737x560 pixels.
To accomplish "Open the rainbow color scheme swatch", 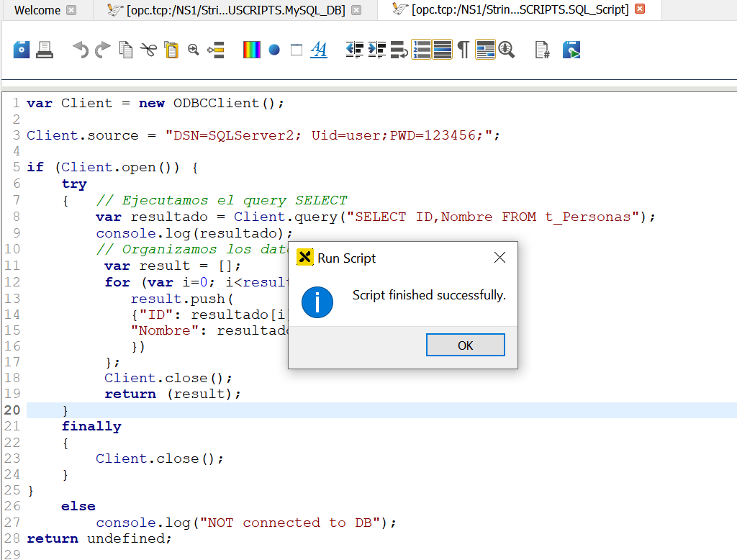I will click(251, 50).
